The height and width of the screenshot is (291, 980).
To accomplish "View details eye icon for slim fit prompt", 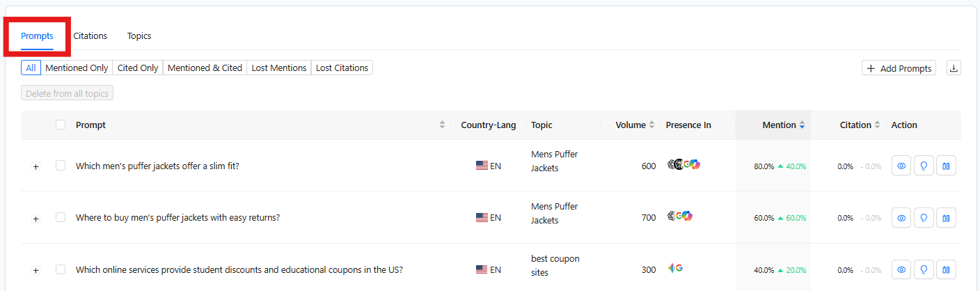I will click(901, 166).
